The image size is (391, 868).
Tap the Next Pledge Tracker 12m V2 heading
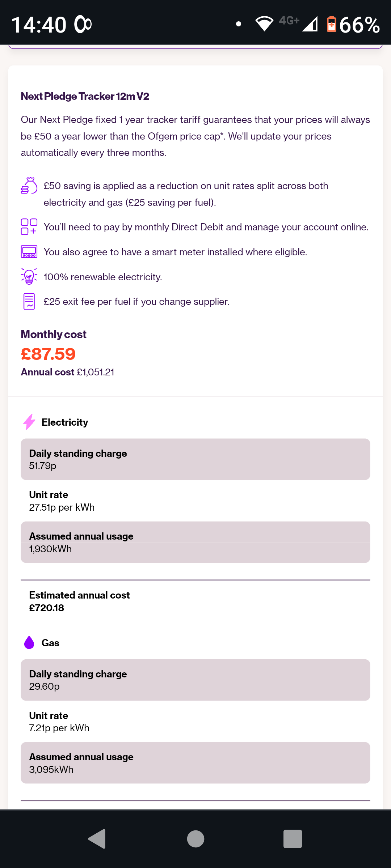[85, 96]
